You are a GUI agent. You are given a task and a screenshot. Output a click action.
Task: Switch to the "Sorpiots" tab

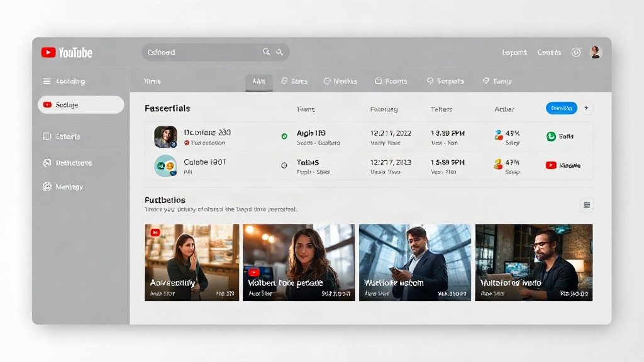click(445, 81)
